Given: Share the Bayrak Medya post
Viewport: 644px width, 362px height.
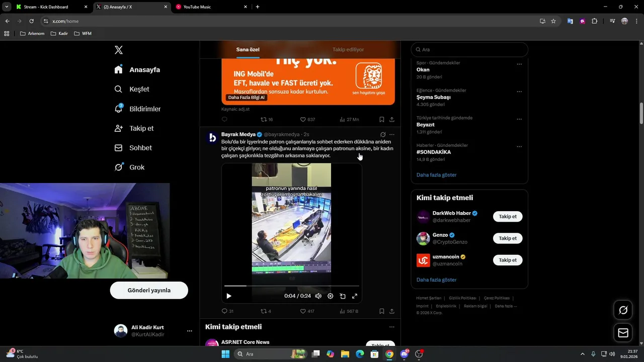Looking at the screenshot, I should 392,311.
